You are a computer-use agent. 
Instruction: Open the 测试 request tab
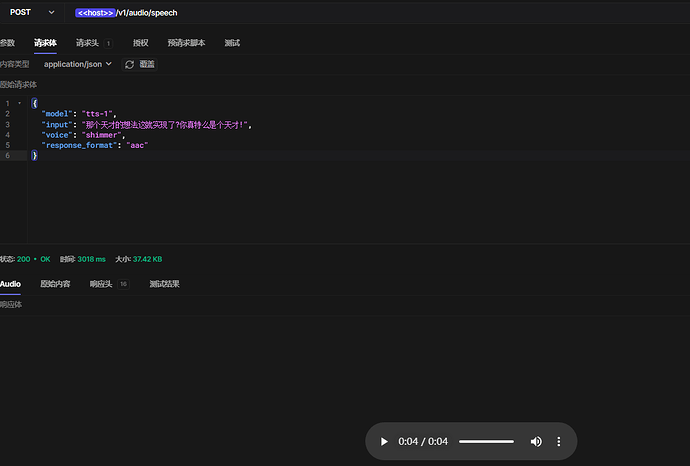click(232, 43)
